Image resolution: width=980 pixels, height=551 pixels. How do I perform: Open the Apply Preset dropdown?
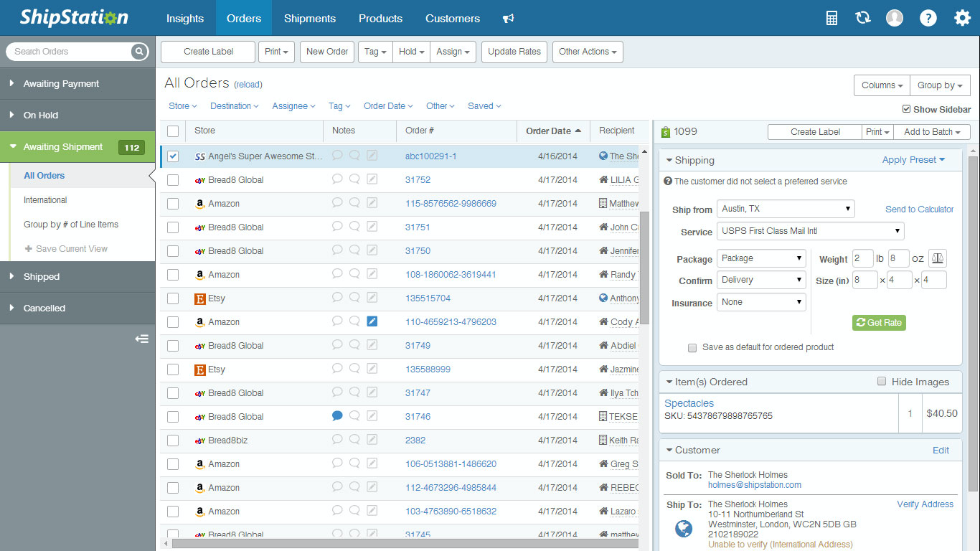913,160
